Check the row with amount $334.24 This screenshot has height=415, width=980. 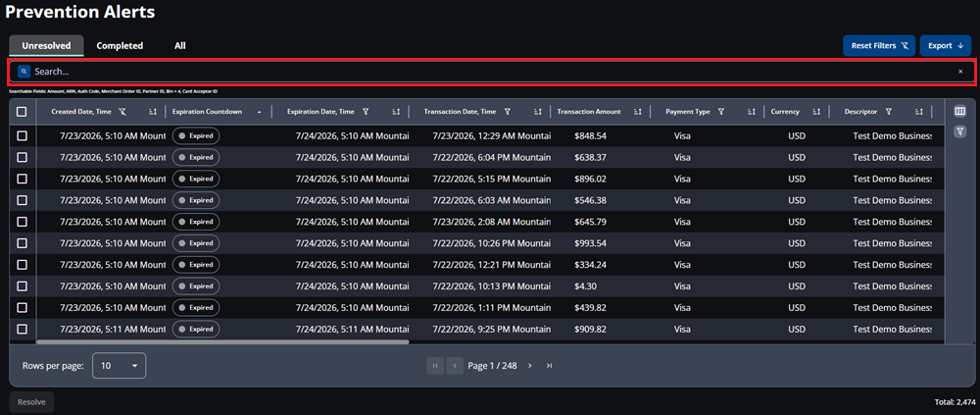[22, 265]
